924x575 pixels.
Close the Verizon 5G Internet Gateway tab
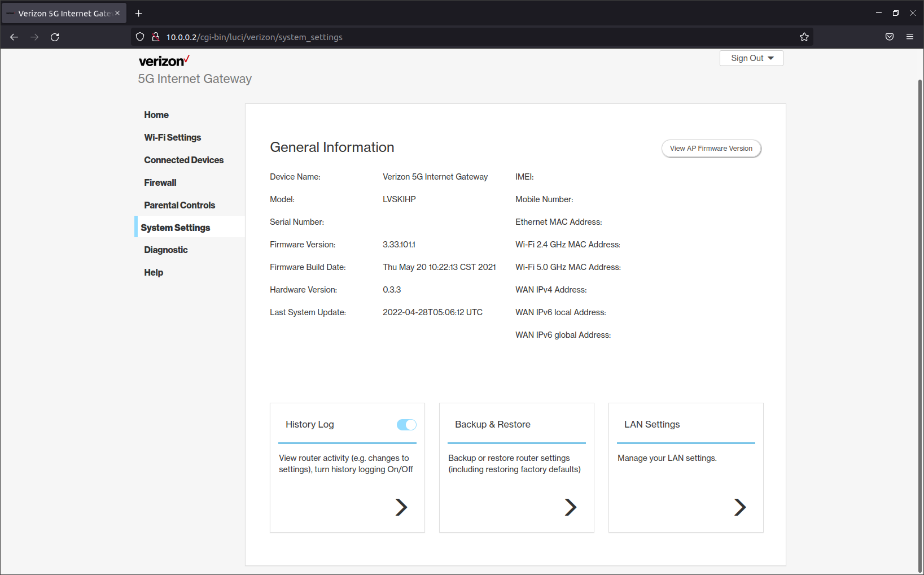tap(117, 13)
